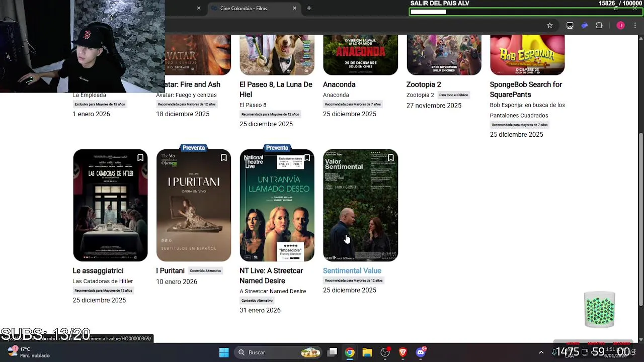Click the Preventa badge above I Puritani

(194, 148)
